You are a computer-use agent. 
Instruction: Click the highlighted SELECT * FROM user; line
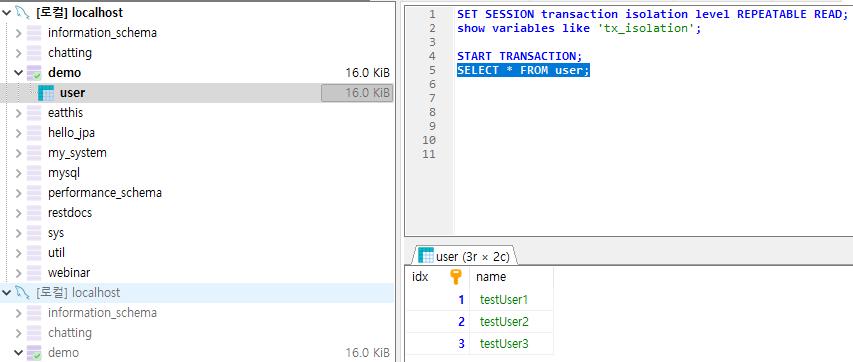pos(523,70)
